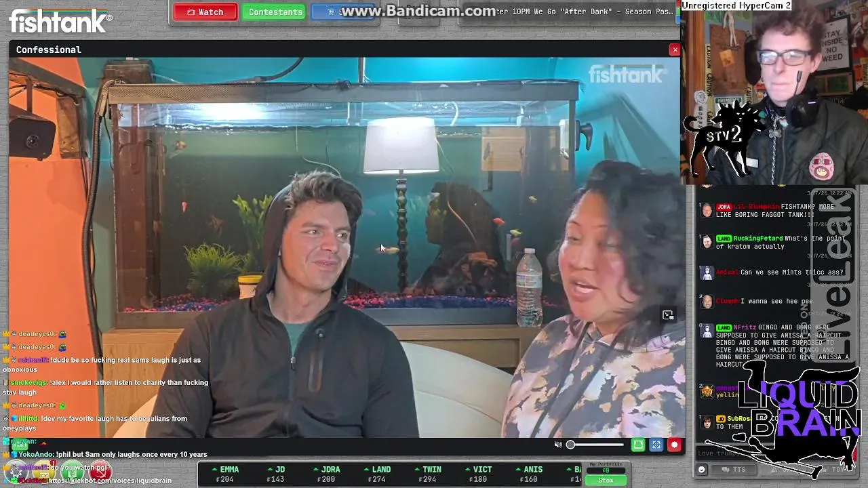
Task: Open the Watch tab
Action: pos(205,12)
